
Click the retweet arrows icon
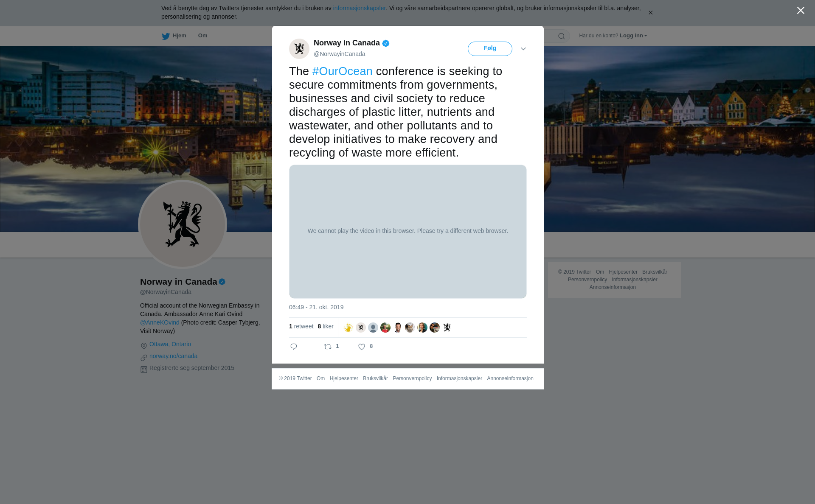pyautogui.click(x=328, y=347)
